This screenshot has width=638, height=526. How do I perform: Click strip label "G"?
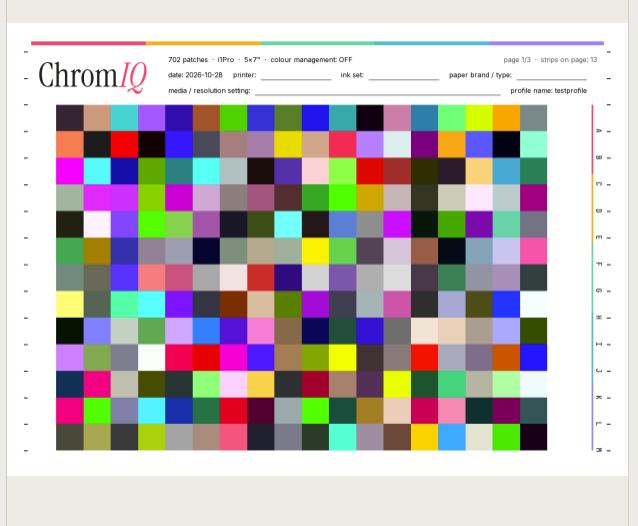tap(599, 291)
